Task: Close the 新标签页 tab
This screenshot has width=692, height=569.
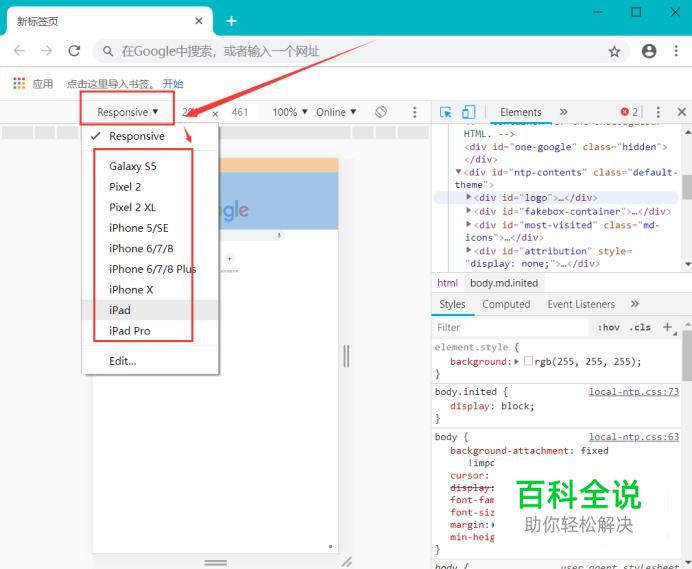Action: coord(199,21)
